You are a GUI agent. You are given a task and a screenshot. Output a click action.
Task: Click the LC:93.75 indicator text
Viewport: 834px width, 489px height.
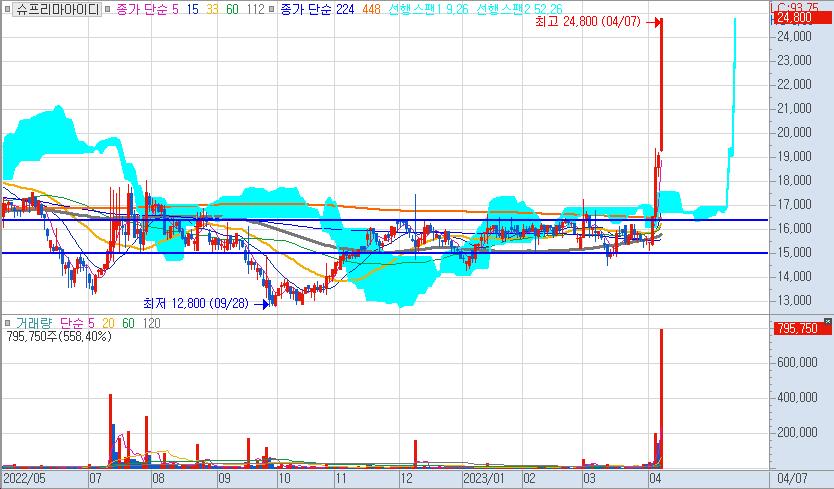(x=795, y=7)
